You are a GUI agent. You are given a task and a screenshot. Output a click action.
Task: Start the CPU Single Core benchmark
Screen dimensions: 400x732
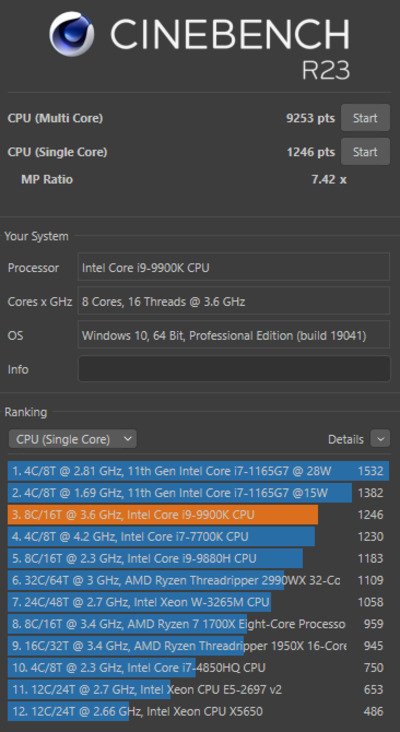point(365,151)
